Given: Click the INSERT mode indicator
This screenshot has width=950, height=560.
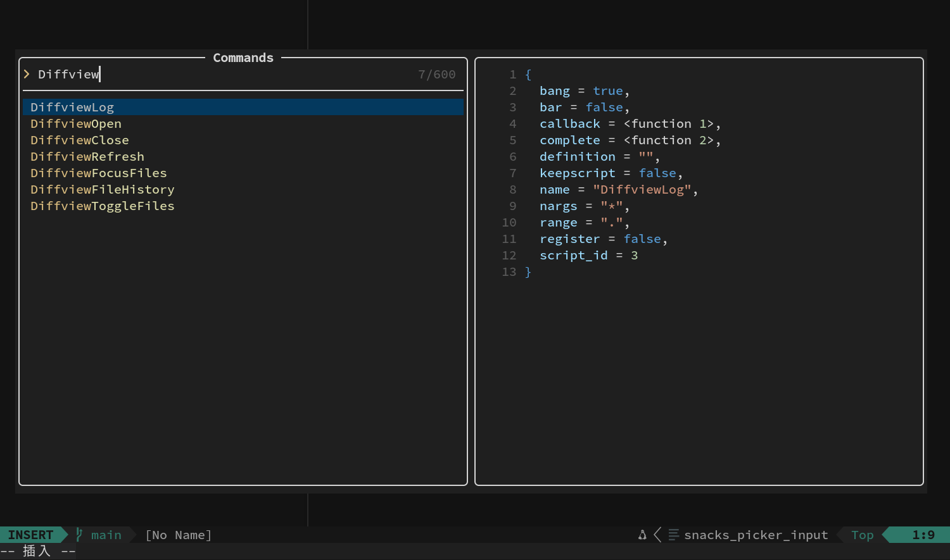Looking at the screenshot, I should pos(30,535).
